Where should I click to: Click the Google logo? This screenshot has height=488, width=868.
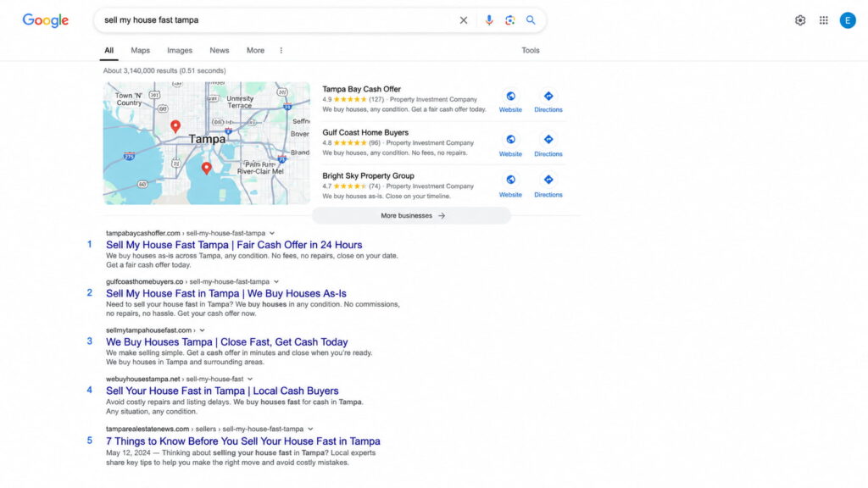(x=46, y=20)
